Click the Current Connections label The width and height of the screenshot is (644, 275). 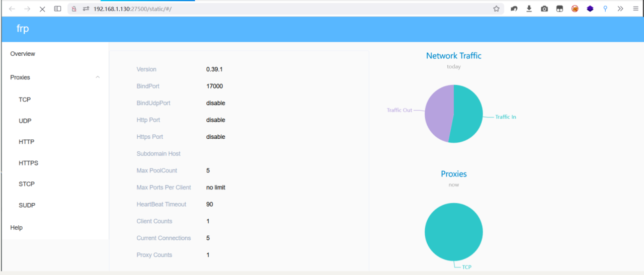click(x=164, y=238)
